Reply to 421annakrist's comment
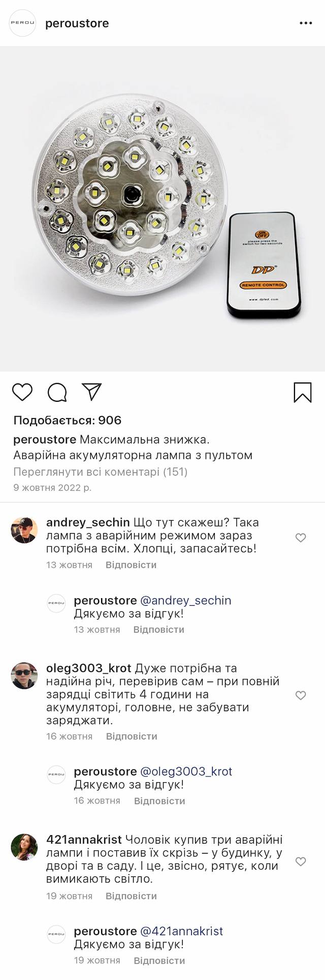 [131, 896]
